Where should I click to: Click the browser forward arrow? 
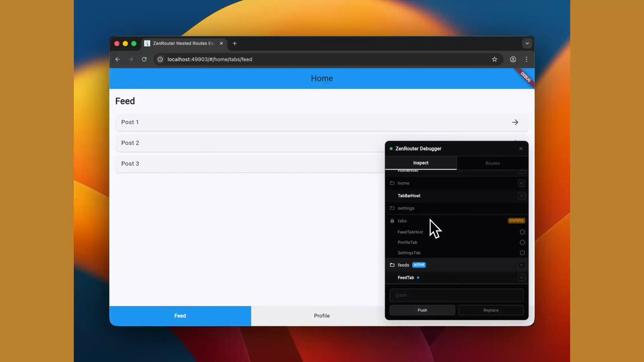(130, 60)
